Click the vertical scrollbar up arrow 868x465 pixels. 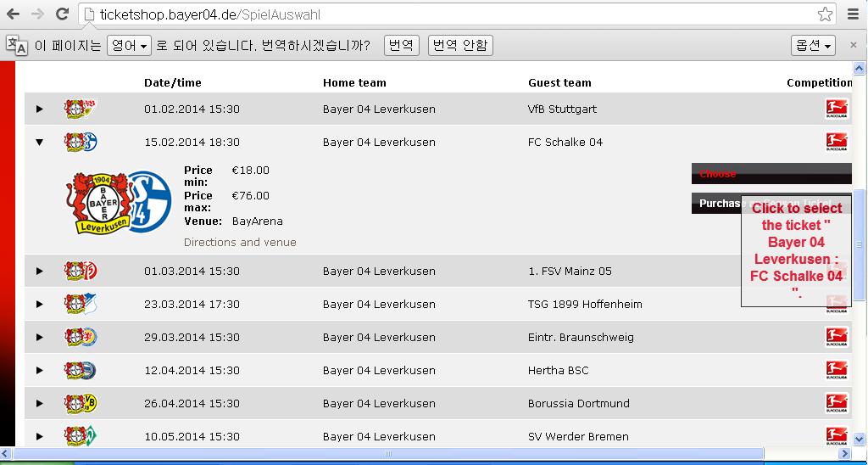coord(860,69)
